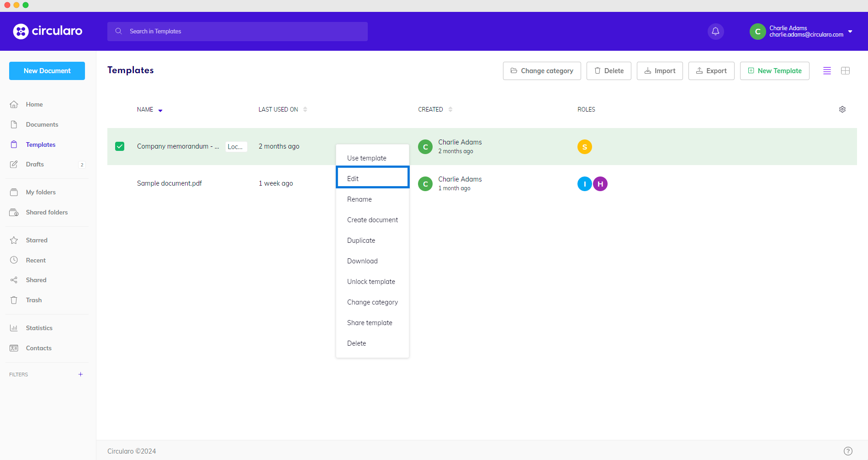Switch to list view layout icon
This screenshot has width=868, height=460.
(827, 71)
